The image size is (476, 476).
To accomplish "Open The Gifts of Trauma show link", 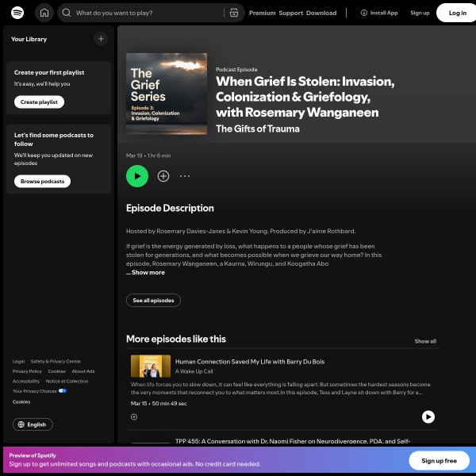I will 258,129.
